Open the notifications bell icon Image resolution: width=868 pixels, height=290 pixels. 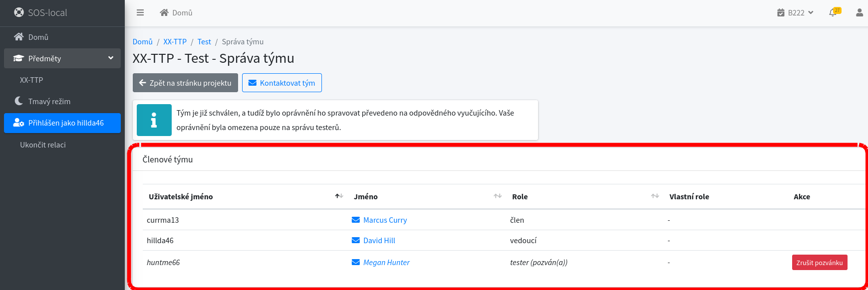tap(833, 12)
